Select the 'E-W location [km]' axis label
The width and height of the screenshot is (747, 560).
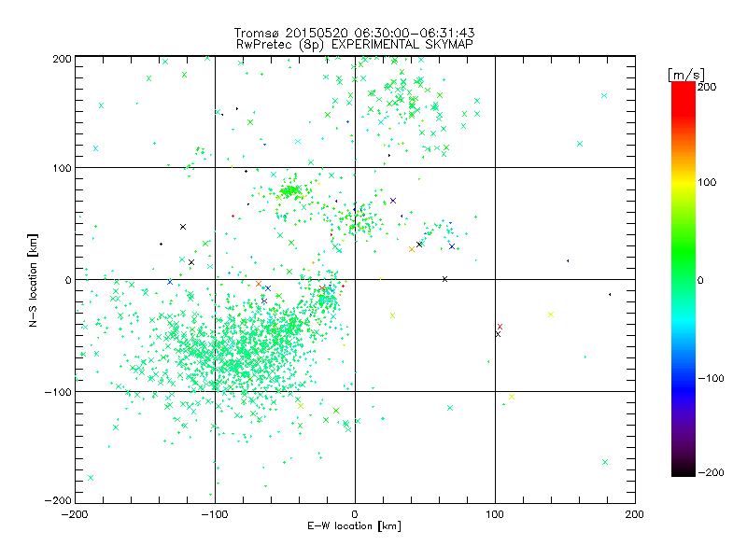[354, 526]
